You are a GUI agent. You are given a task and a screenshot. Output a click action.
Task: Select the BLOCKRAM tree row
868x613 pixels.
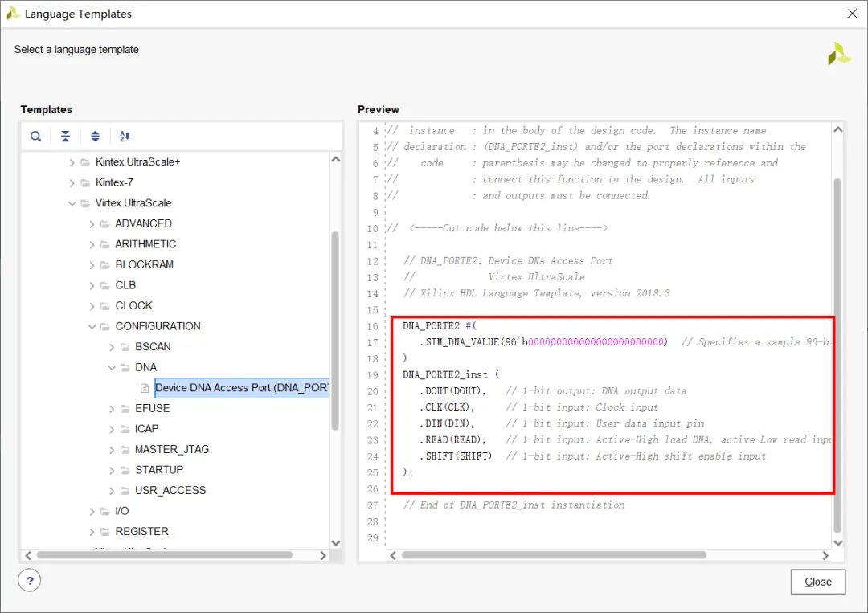click(x=145, y=264)
